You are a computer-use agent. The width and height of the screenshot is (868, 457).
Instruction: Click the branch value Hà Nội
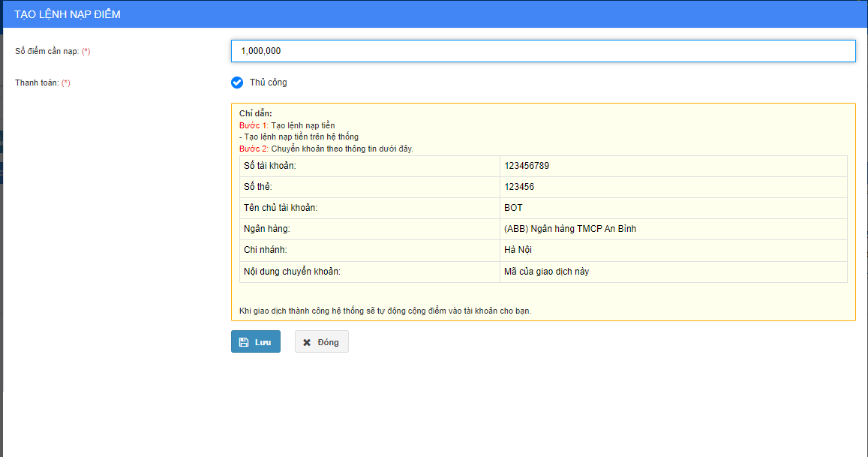click(x=518, y=250)
